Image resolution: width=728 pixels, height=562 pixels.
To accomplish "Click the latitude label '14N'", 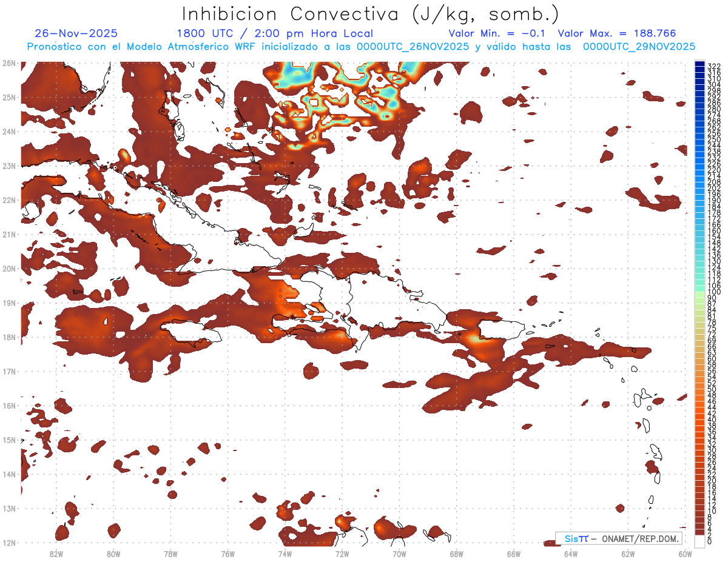I will click(9, 474).
